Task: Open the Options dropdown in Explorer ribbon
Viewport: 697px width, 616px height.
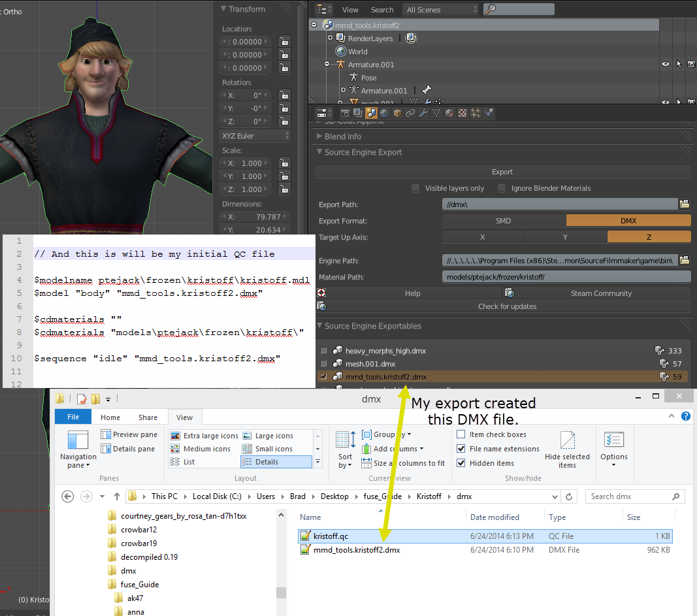Action: 614,448
